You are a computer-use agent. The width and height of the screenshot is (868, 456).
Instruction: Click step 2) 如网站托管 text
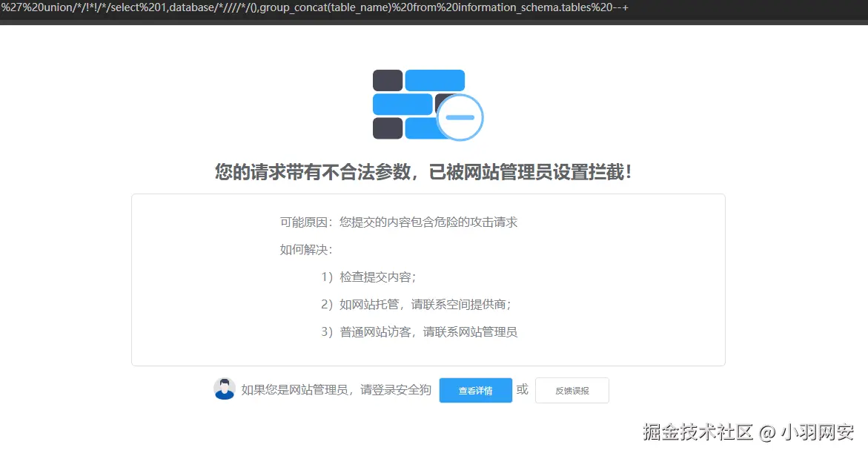tap(417, 304)
